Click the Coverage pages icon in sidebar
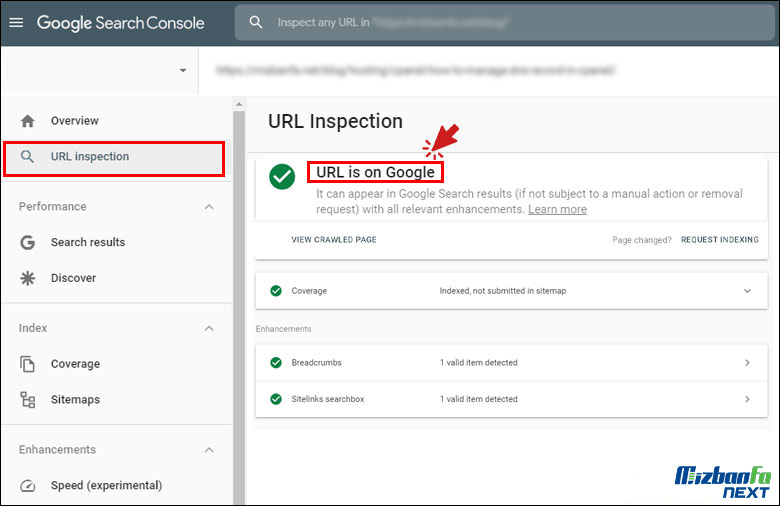The width and height of the screenshot is (780, 506). click(27, 364)
